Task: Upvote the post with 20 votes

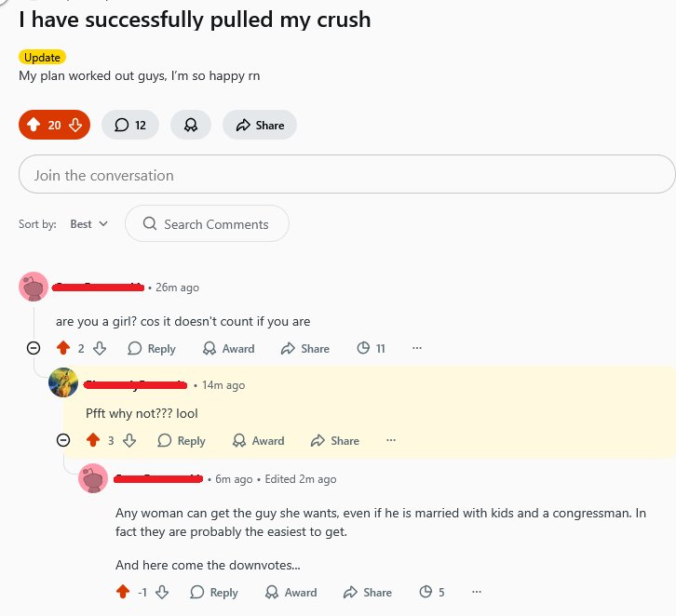Action: 34,126
